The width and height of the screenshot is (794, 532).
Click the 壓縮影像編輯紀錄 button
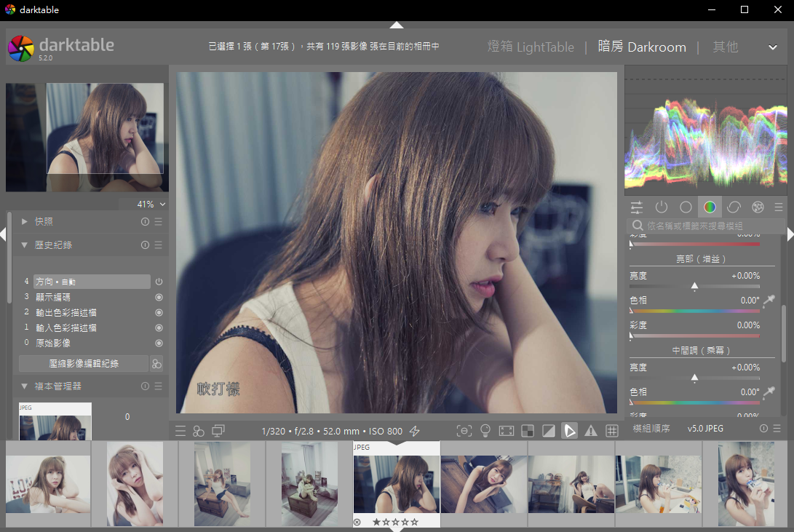[x=84, y=363]
